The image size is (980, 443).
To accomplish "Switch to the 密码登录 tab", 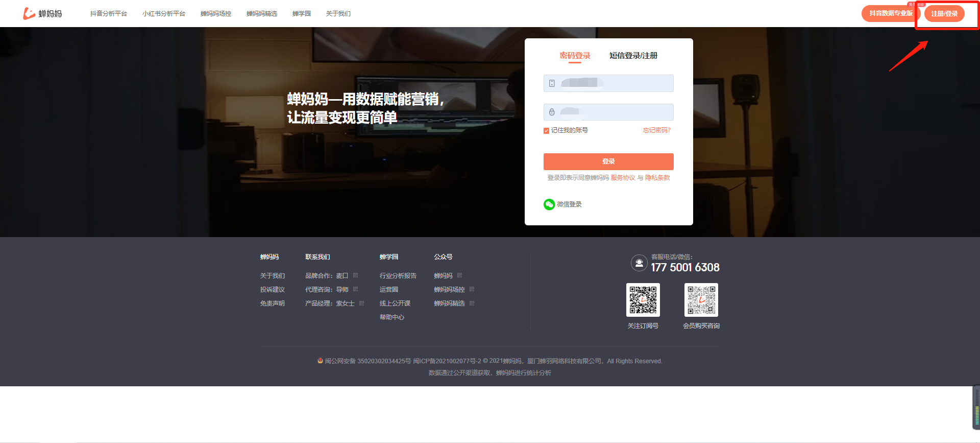I will point(575,56).
